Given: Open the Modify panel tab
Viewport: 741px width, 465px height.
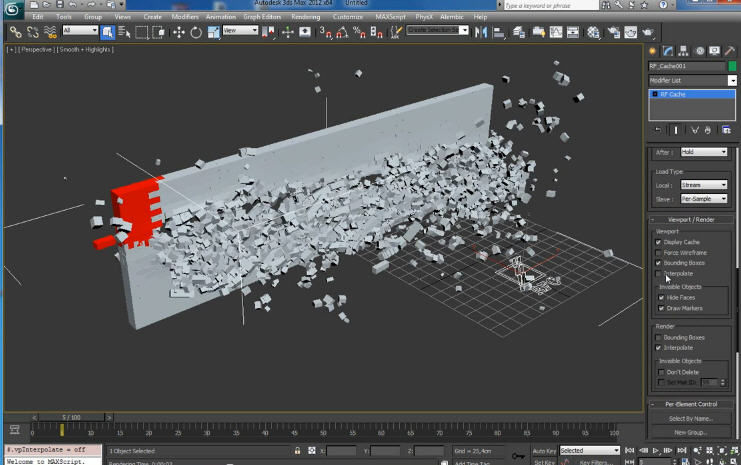Looking at the screenshot, I should click(x=668, y=51).
